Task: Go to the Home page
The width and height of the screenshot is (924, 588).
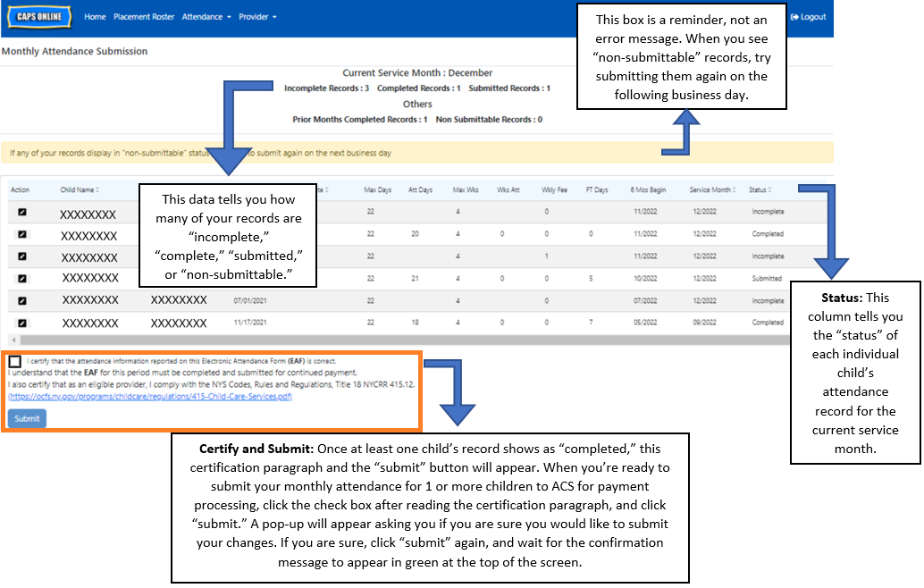Action: point(95,17)
